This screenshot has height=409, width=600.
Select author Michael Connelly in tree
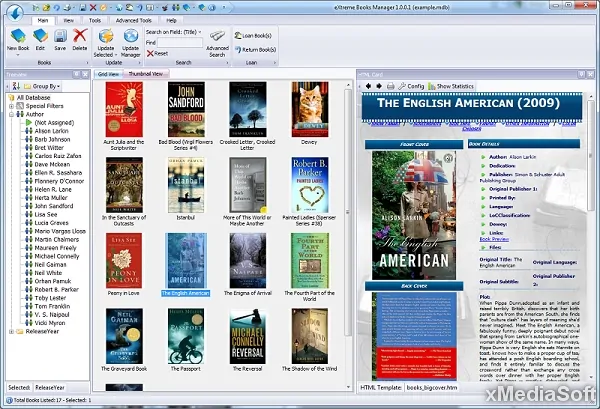point(57,256)
